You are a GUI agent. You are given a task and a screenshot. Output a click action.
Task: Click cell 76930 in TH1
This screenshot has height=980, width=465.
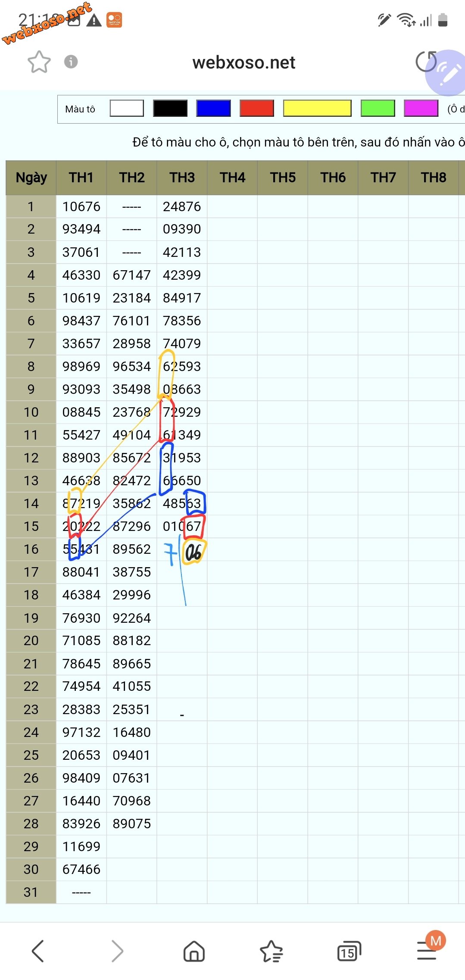click(81, 618)
